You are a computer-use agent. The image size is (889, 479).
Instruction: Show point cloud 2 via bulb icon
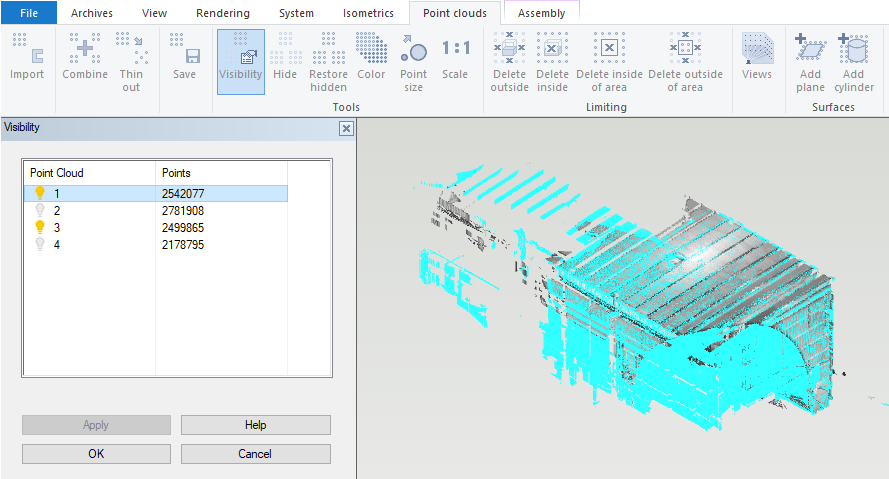tap(40, 210)
